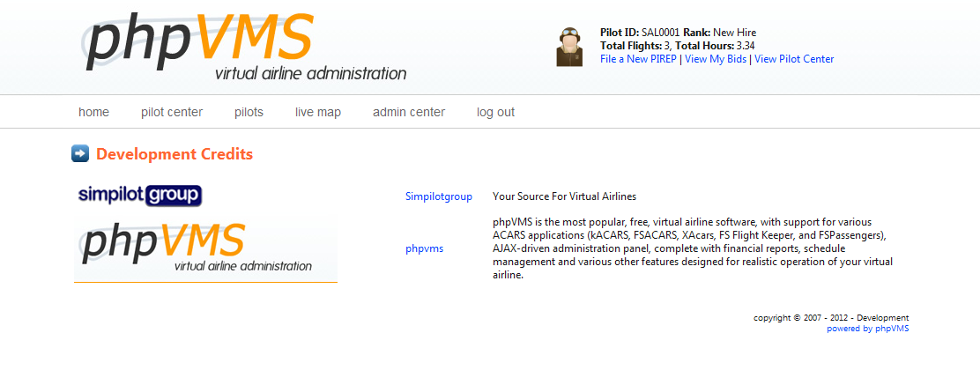
Task: Click the pilot avatar image
Action: click(x=569, y=46)
